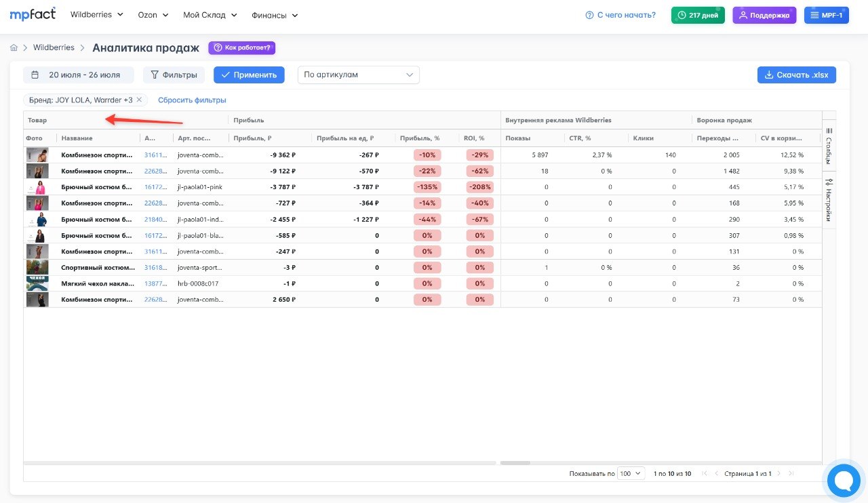Open the Фильтры button
Screen dimensions: 868x503
174,75
